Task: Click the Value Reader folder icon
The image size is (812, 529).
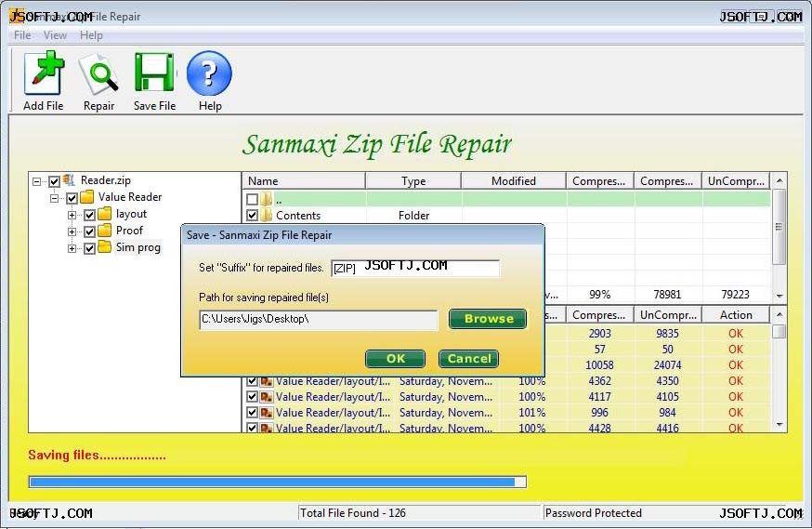Action: 87,197
